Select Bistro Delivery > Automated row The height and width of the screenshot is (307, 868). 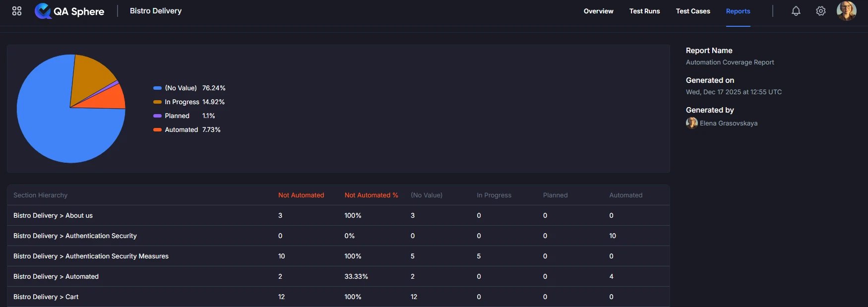[x=338, y=276]
